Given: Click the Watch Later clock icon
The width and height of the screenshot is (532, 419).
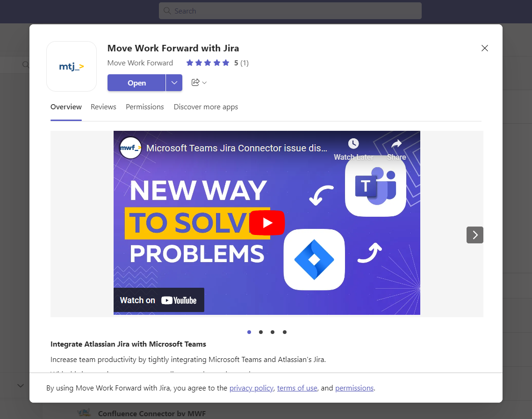Looking at the screenshot, I should 353,144.
